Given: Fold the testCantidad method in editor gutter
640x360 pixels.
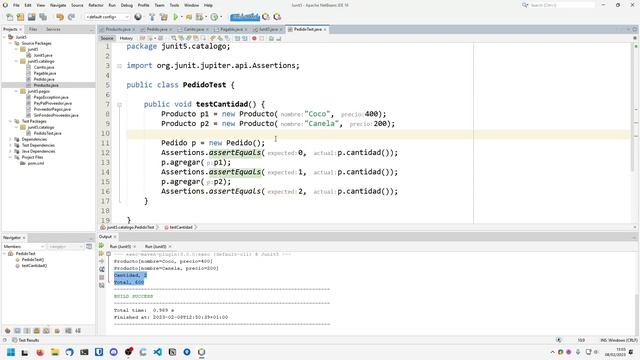Looking at the screenshot, I should pyautogui.click(x=120, y=104).
